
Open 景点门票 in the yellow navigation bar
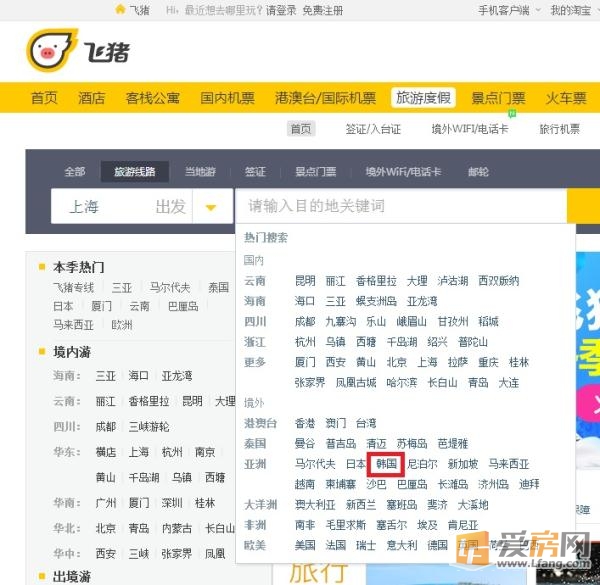click(x=498, y=98)
